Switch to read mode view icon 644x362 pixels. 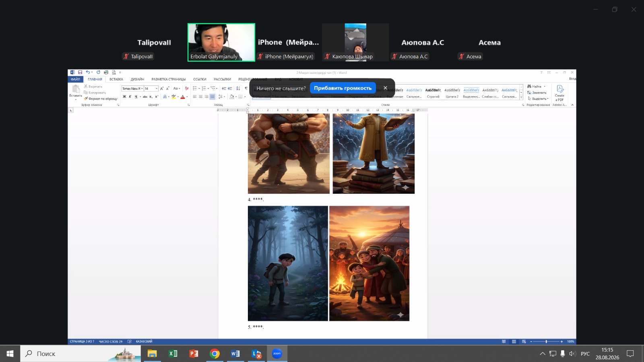click(504, 341)
